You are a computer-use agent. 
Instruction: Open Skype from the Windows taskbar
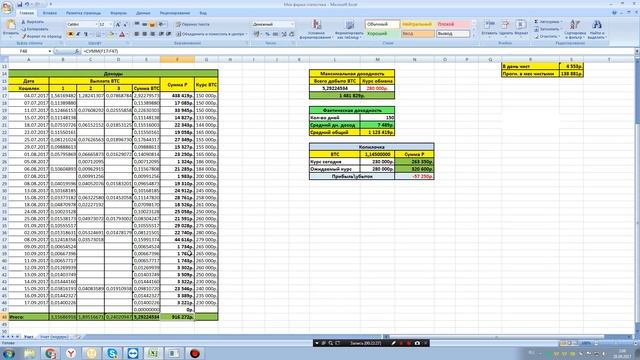click(x=112, y=353)
